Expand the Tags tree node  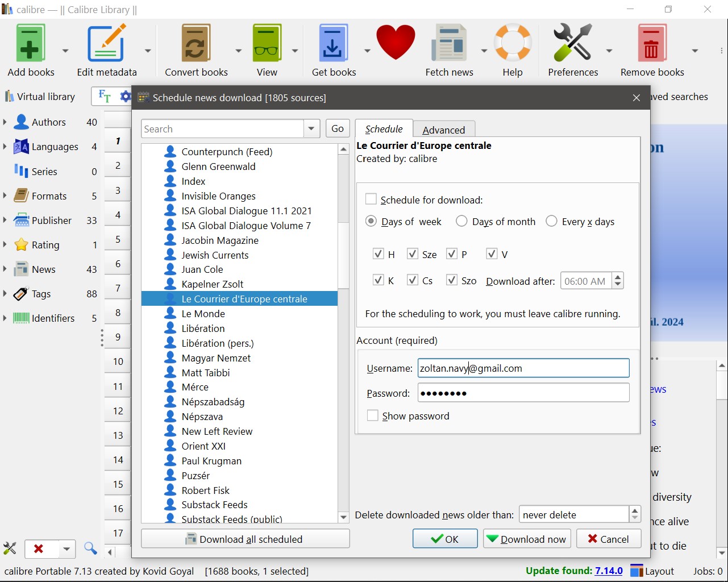click(5, 294)
